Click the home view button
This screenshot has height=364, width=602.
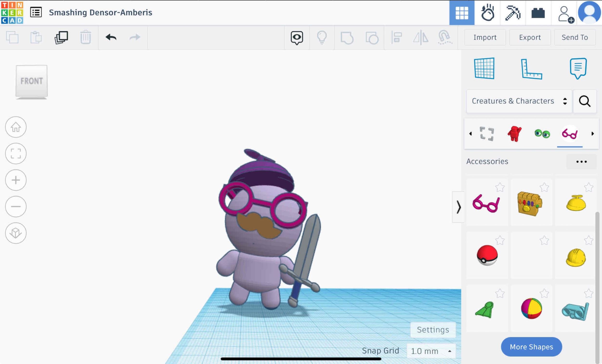(x=16, y=127)
